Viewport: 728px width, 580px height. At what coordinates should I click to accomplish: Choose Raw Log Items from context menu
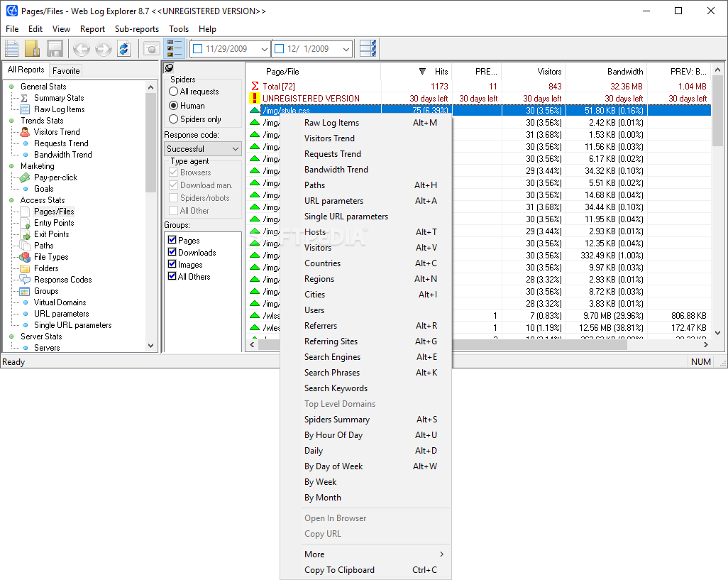[365, 123]
